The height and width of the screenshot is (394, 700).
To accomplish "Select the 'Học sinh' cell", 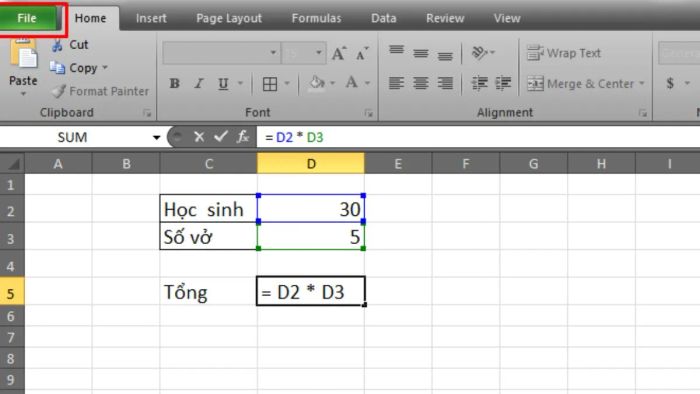I will click(208, 209).
